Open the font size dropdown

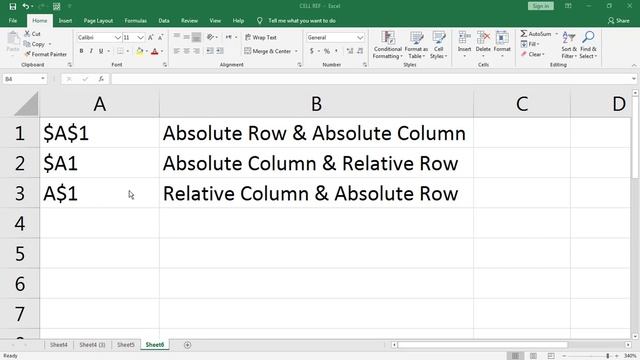[x=140, y=38]
